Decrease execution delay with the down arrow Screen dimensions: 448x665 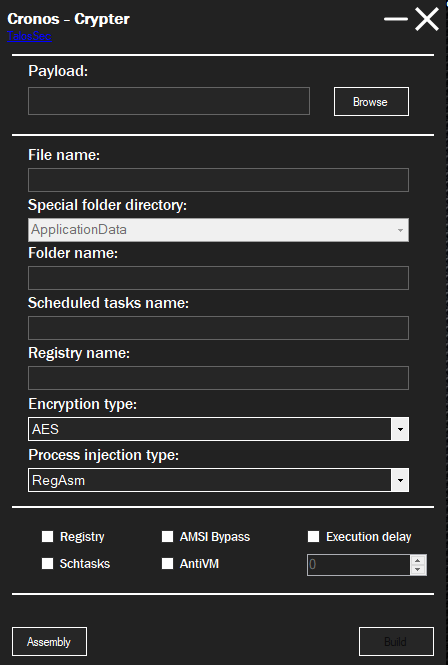pyautogui.click(x=418, y=570)
